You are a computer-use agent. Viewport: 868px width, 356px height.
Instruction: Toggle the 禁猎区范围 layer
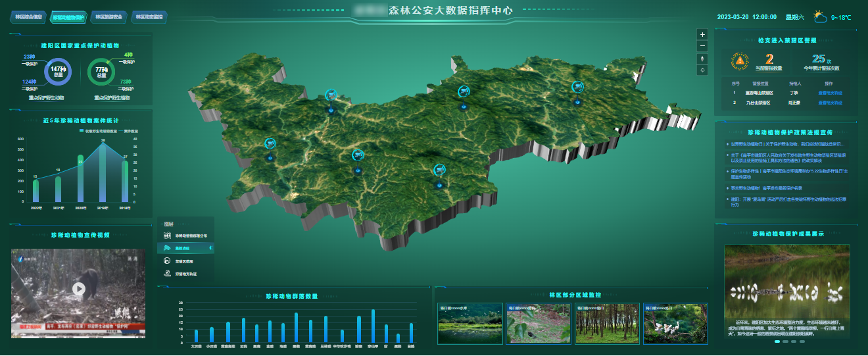(x=186, y=261)
